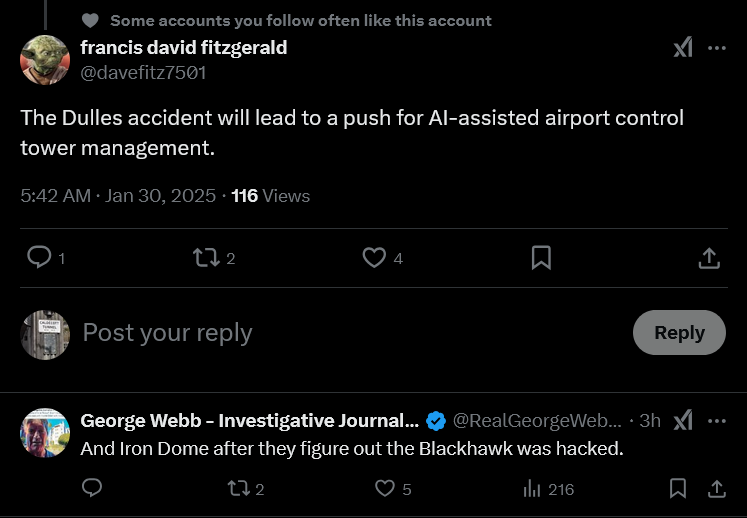747x518 pixels.
Task: Open the more options menu on main post
Action: click(x=716, y=48)
